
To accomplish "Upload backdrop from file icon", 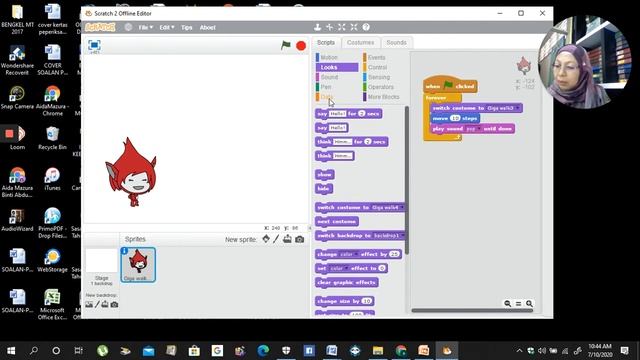I will coord(105,304).
